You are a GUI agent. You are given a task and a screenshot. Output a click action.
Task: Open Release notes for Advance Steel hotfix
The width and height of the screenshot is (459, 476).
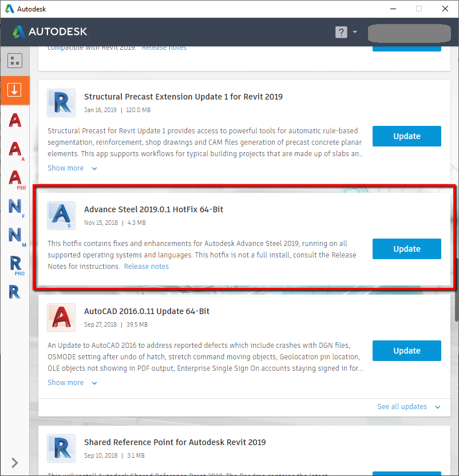click(x=146, y=266)
